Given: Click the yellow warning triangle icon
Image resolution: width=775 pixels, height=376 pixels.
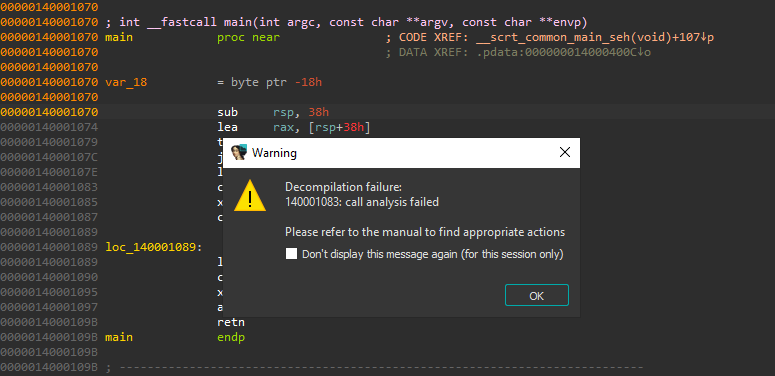Looking at the screenshot, I should (250, 196).
